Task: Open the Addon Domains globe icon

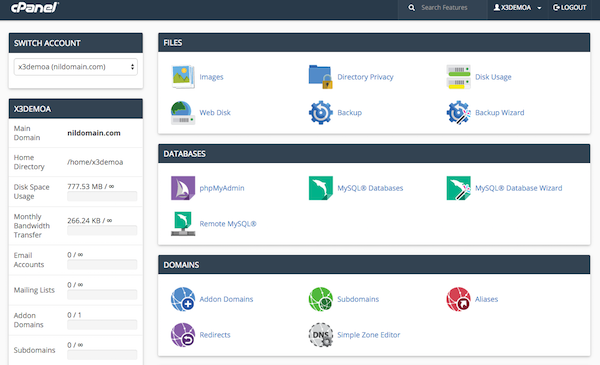Action: click(x=183, y=299)
